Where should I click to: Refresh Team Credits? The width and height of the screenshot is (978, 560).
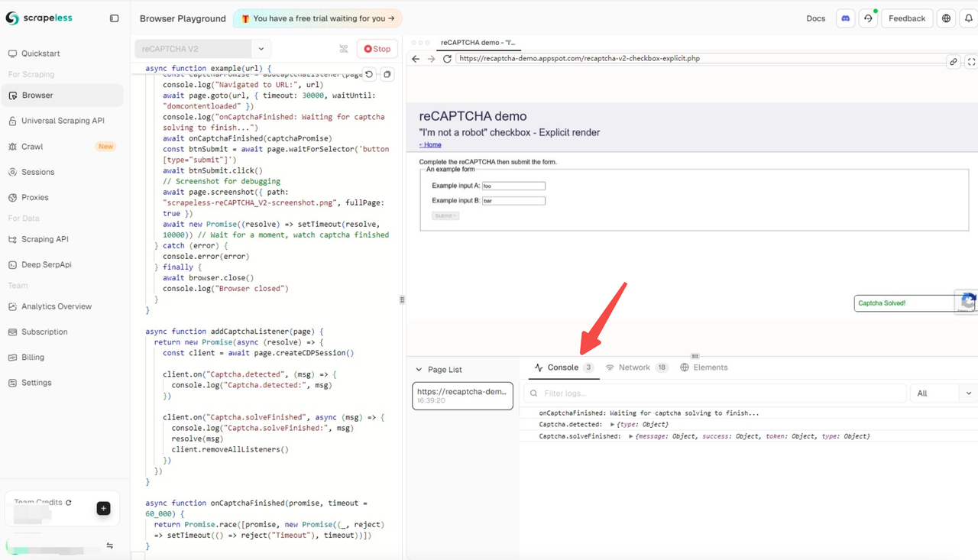69,503
